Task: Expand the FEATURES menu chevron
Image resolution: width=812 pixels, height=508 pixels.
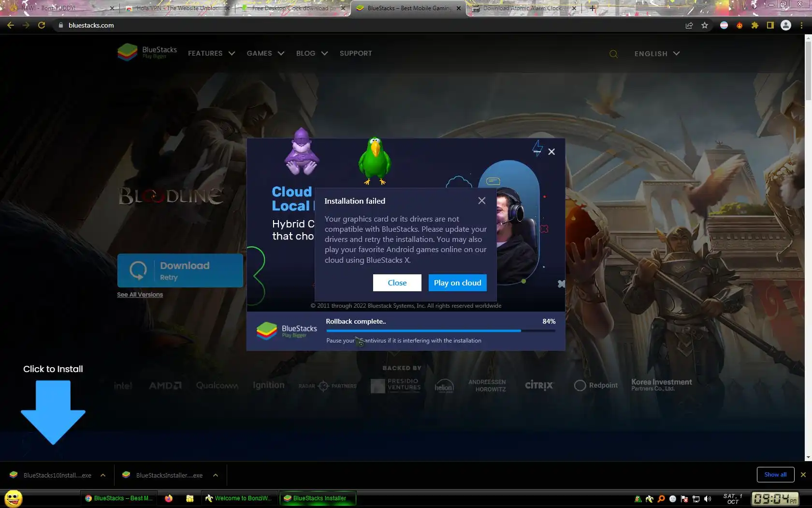Action: (232, 53)
